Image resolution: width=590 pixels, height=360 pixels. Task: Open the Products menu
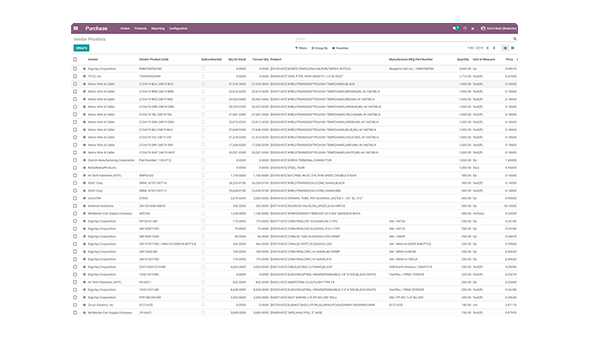click(x=140, y=29)
